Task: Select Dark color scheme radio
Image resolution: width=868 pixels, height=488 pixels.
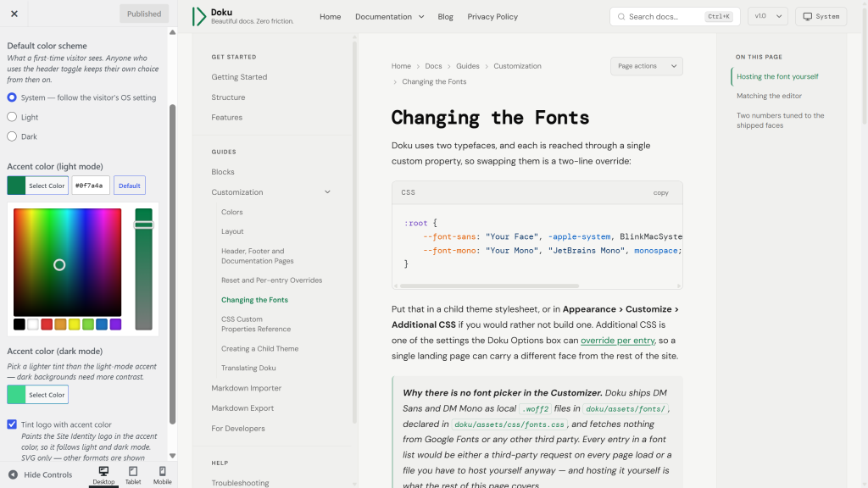Action: pos(12,136)
